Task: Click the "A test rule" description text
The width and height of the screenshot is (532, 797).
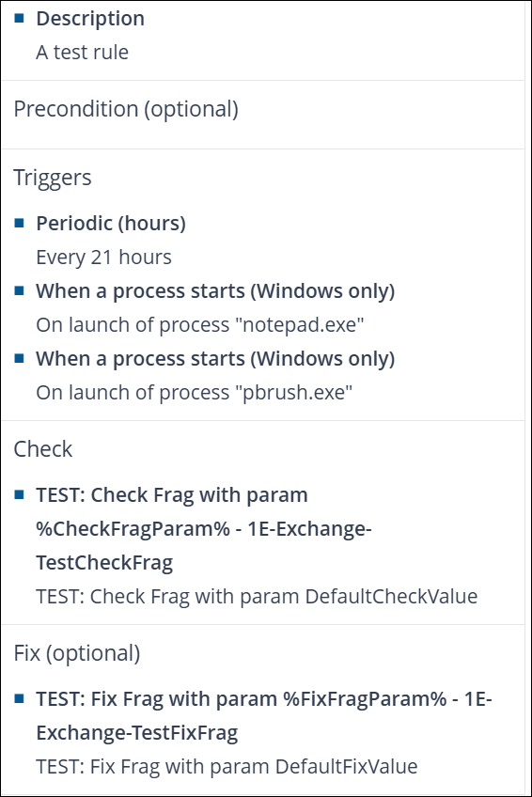Action: pos(83,53)
